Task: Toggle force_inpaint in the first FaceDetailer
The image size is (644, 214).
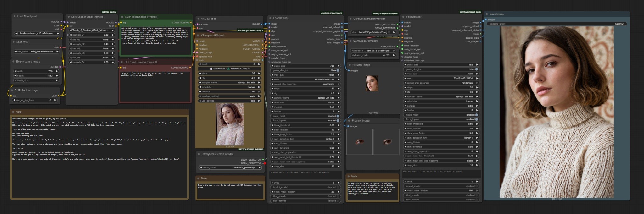Action: pyautogui.click(x=338, y=121)
